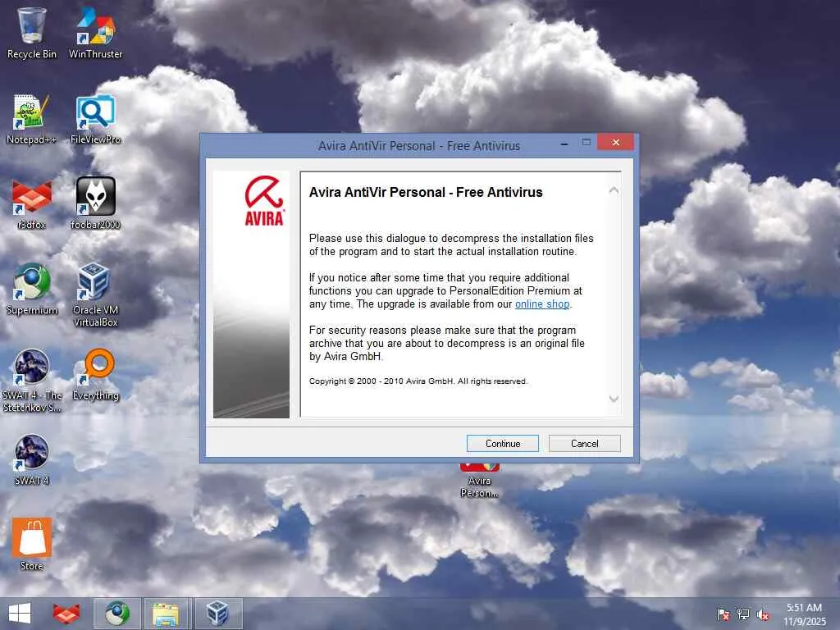Open the network status tray icon
The height and width of the screenshot is (630, 840).
pyautogui.click(x=743, y=614)
